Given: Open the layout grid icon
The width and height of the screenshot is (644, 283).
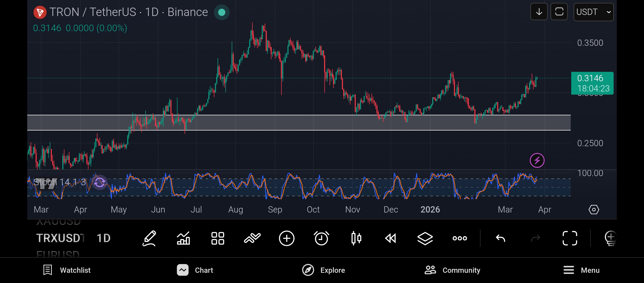Looking at the screenshot, I should point(218,238).
